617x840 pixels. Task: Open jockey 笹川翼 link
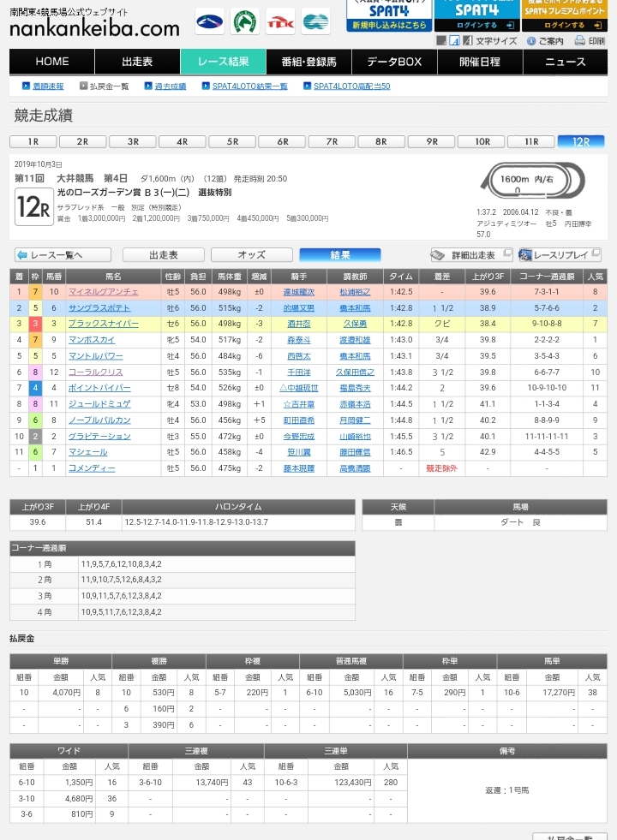click(299, 452)
